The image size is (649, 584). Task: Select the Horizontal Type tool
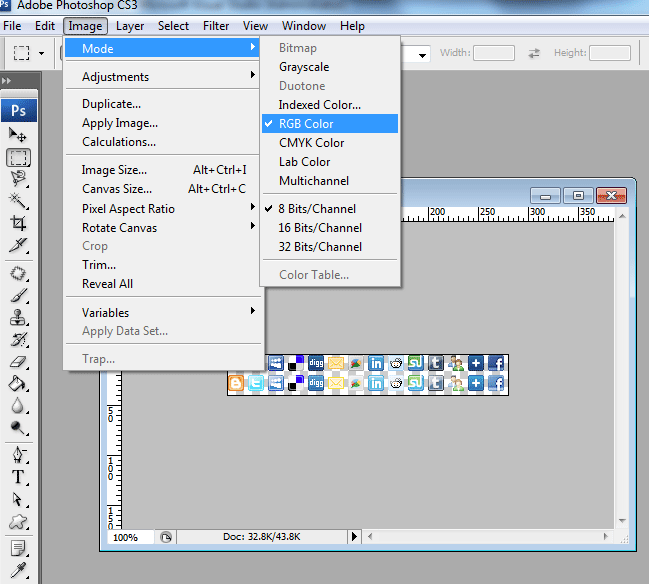[18, 477]
